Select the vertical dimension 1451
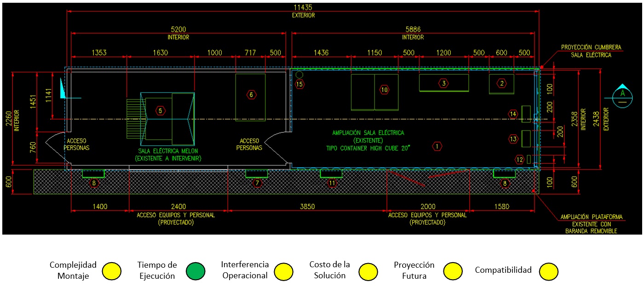Screen dimensions: 644x293 (32, 102)
